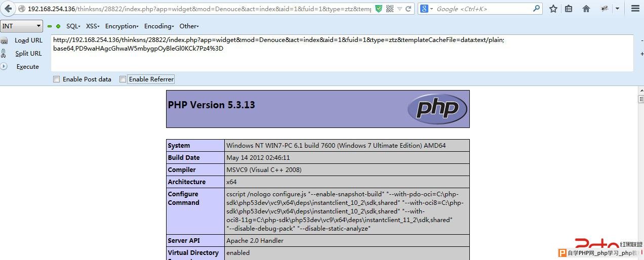Screen dimensions: 644x260
Task: Click the page scrollbar thumb
Action: pos(641,99)
